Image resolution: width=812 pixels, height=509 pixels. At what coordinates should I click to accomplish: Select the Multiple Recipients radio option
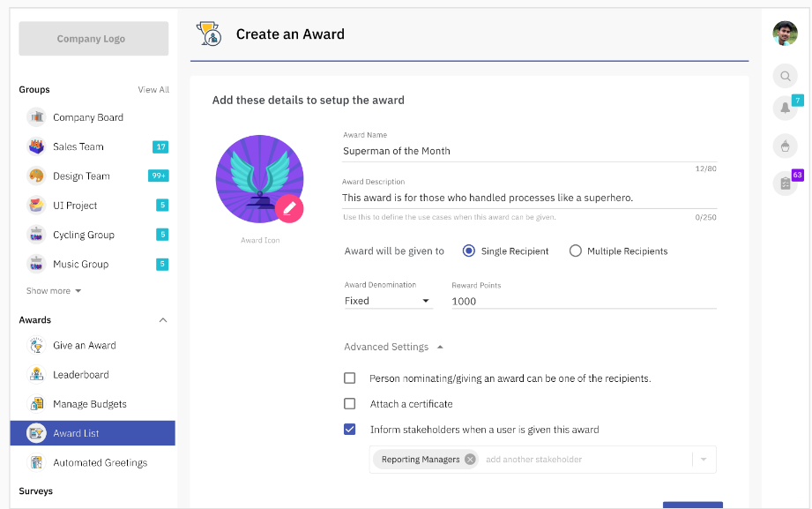point(576,251)
